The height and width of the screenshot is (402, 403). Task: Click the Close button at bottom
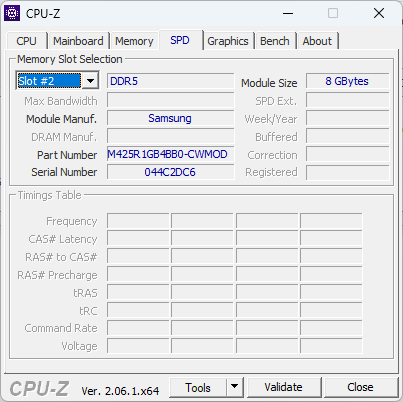click(x=361, y=387)
